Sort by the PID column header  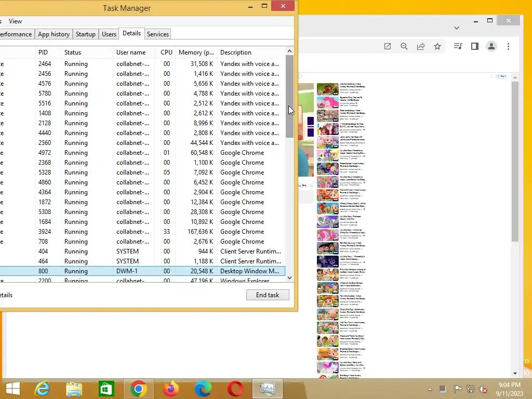[x=48, y=52]
